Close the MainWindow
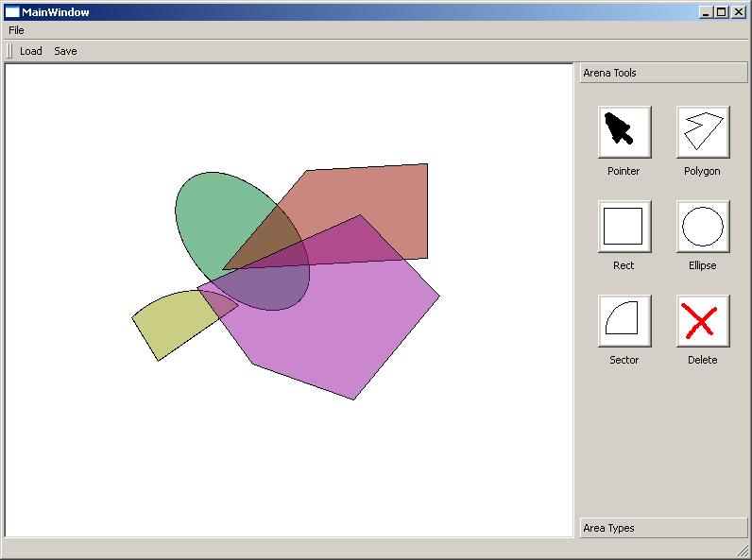The width and height of the screenshot is (752, 560). click(x=739, y=12)
